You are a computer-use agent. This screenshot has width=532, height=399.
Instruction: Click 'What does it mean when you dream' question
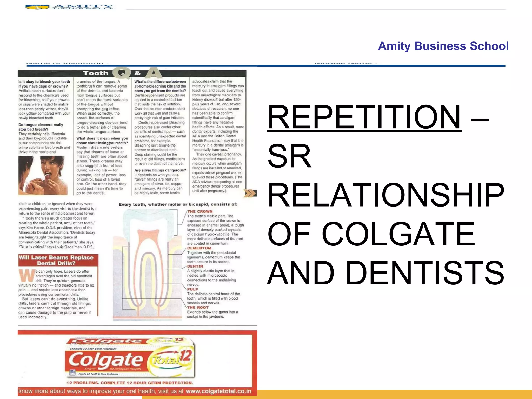(x=102, y=141)
